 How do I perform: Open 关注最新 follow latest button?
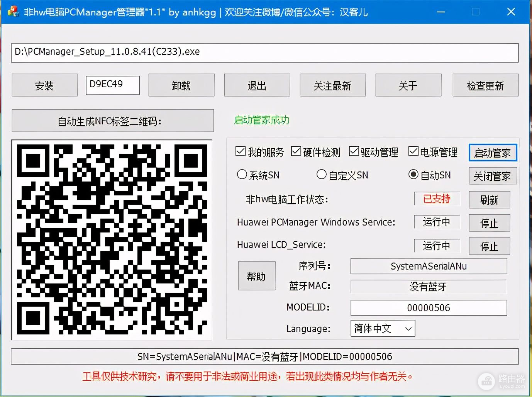pyautogui.click(x=333, y=85)
